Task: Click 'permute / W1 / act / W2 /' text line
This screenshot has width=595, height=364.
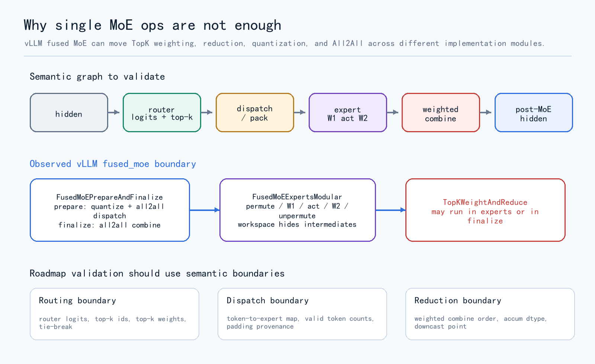Action: pos(297,206)
